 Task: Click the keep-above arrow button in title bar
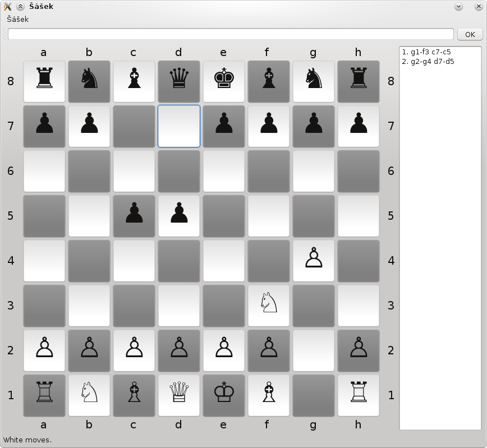pos(20,7)
